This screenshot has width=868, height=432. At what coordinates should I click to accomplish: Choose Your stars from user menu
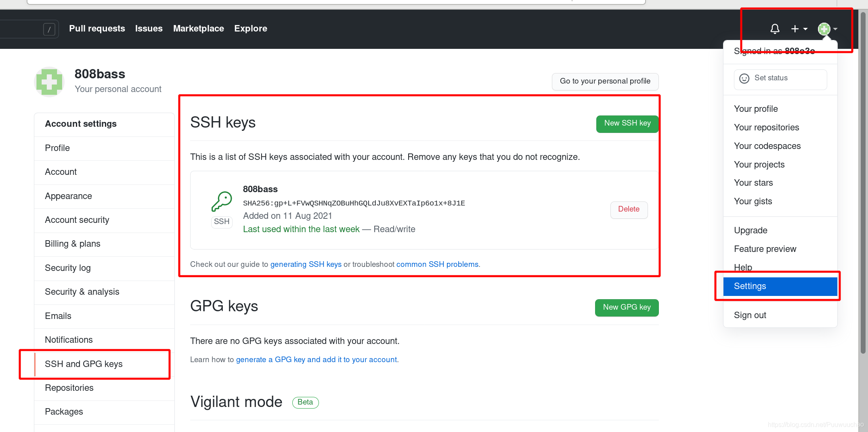pyautogui.click(x=780, y=183)
